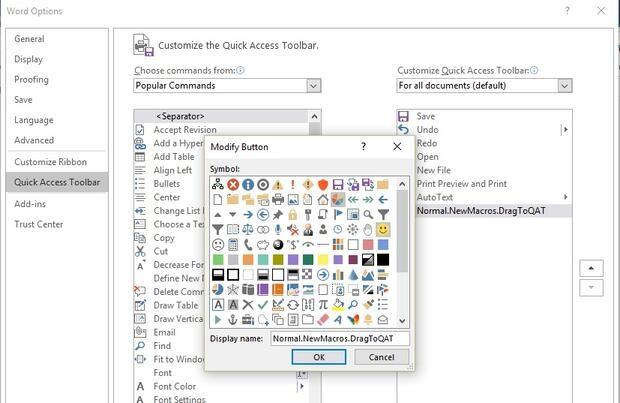Image resolution: width=620 pixels, height=403 pixels.
Task: Pick the microphone symbol
Action: pyautogui.click(x=278, y=229)
